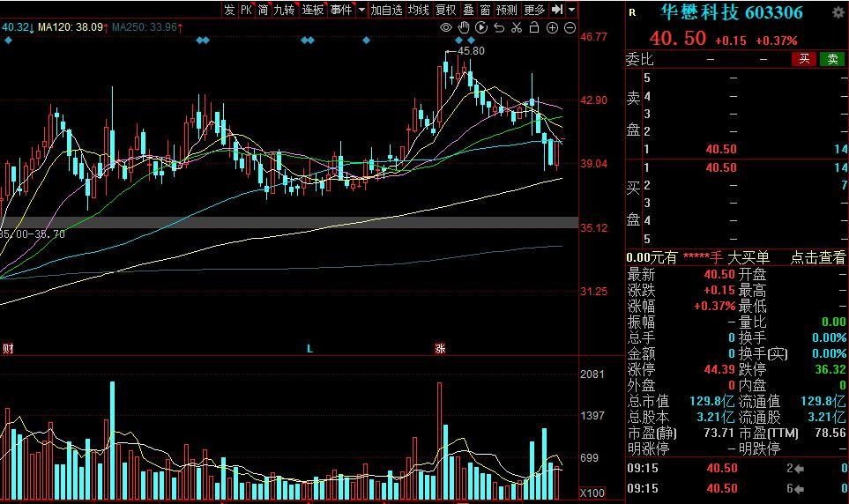Screen dimensions: 849x504
Task: Click the 委比 order ratio label
Action: pyautogui.click(x=640, y=59)
